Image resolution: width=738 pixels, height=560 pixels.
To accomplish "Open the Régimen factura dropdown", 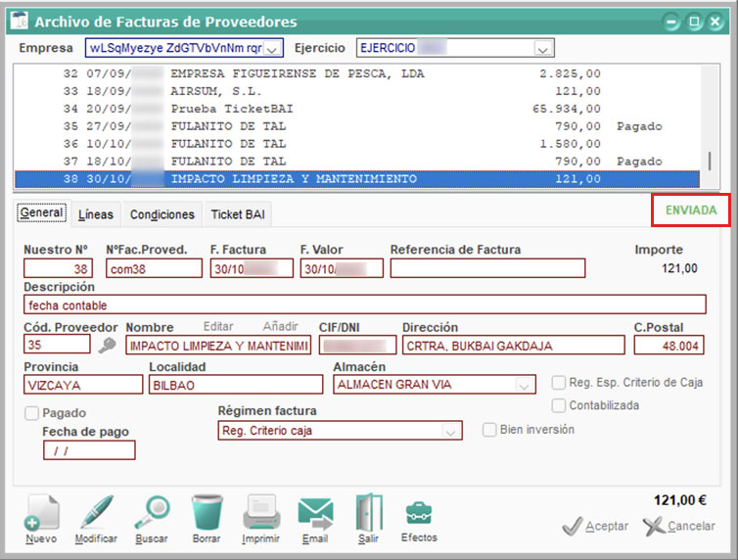I will pos(450,431).
